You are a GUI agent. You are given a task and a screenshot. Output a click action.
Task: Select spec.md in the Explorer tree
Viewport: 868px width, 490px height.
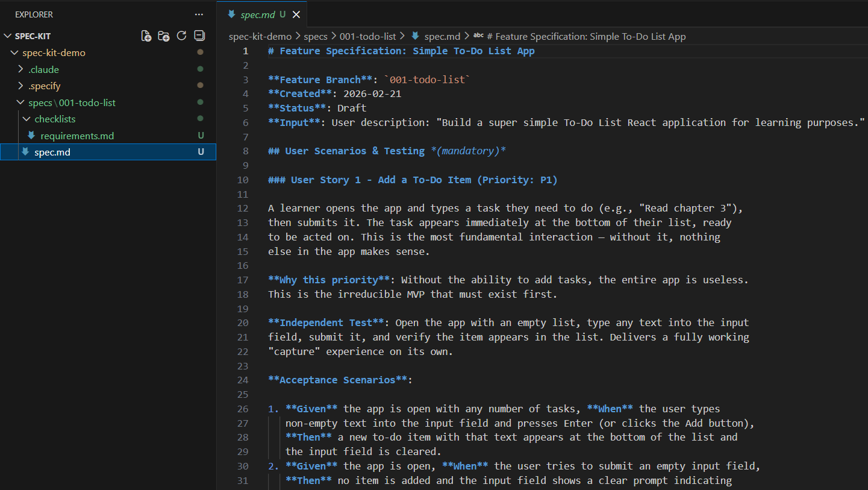click(x=52, y=152)
